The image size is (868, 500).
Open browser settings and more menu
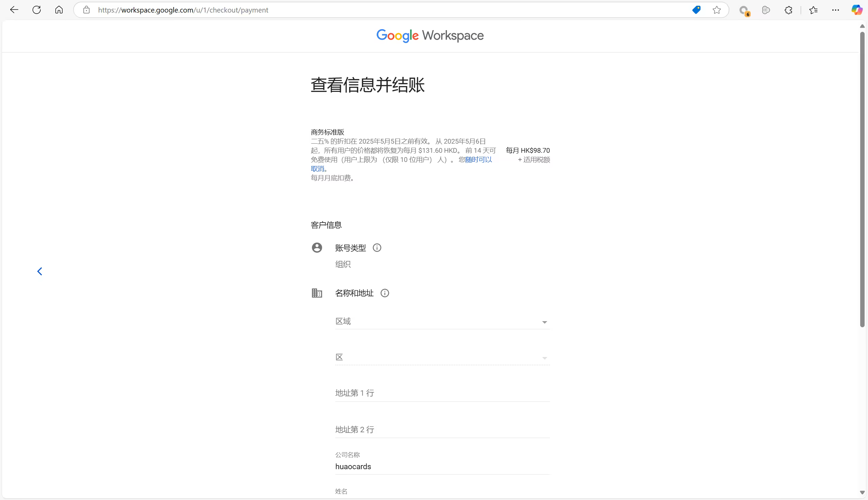(x=835, y=10)
